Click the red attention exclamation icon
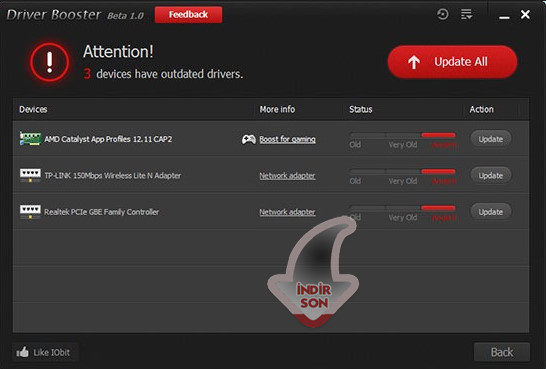Screen dimensions: 546x369 pyautogui.click(x=49, y=62)
